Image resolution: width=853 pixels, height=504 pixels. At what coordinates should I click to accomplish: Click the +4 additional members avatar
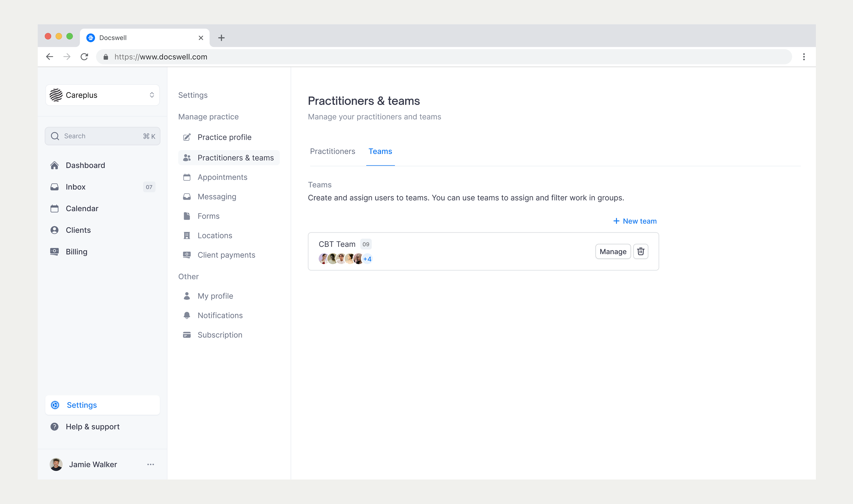(367, 259)
